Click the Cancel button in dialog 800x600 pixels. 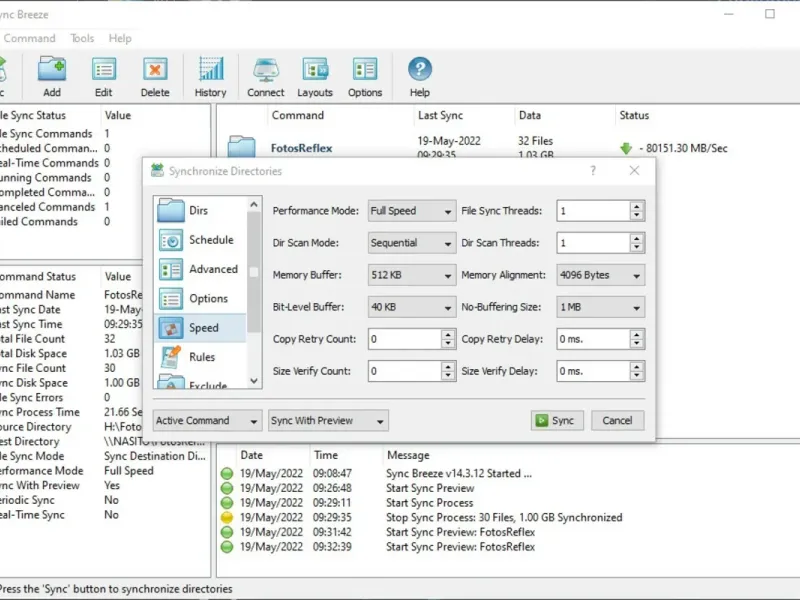(617, 421)
